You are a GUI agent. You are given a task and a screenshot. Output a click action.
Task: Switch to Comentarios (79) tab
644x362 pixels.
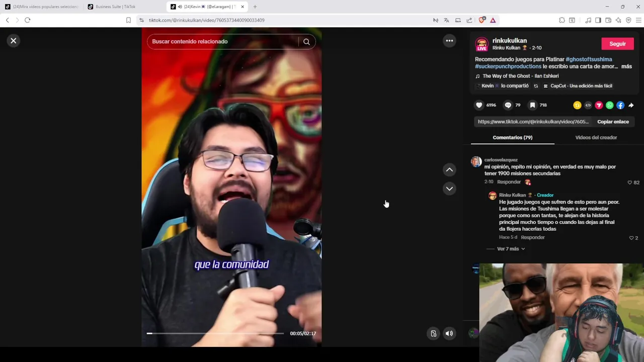pyautogui.click(x=512, y=137)
